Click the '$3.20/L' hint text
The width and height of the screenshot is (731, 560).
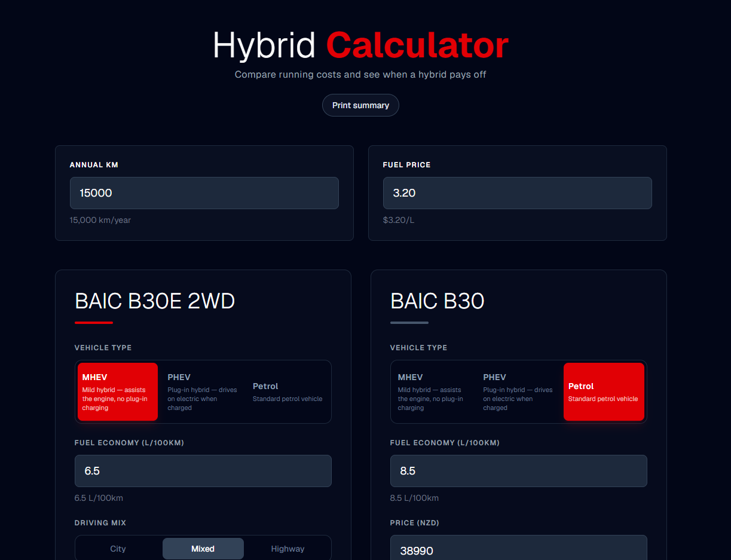coord(399,220)
